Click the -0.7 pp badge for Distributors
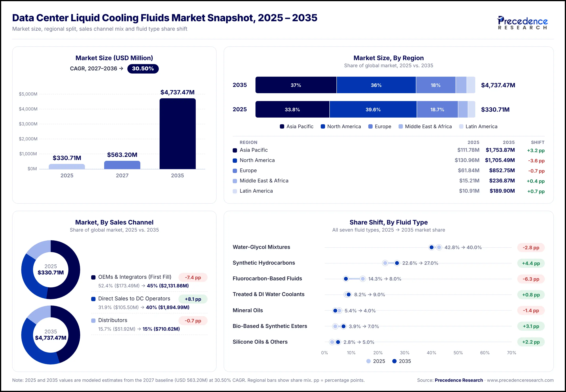566x392 pixels. click(x=193, y=321)
